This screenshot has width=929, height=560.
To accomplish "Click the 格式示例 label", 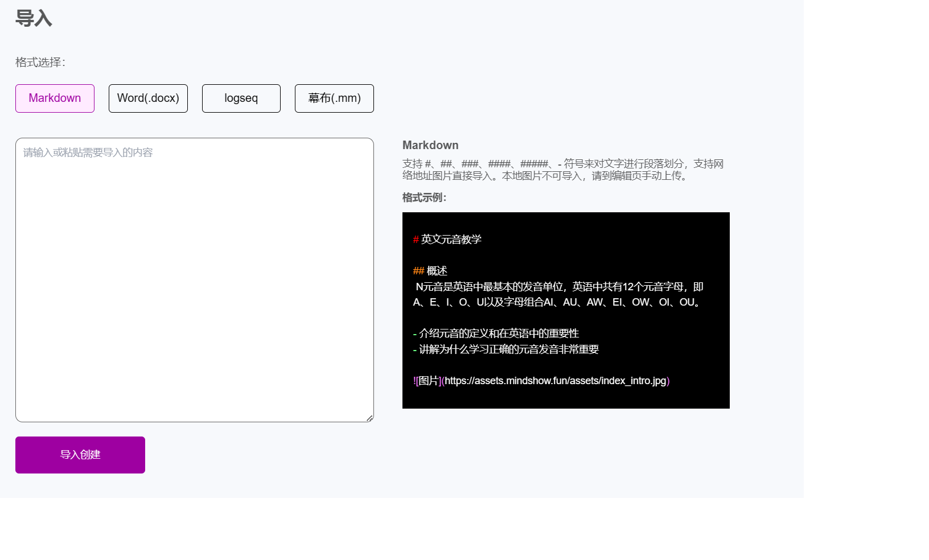I will (x=424, y=197).
